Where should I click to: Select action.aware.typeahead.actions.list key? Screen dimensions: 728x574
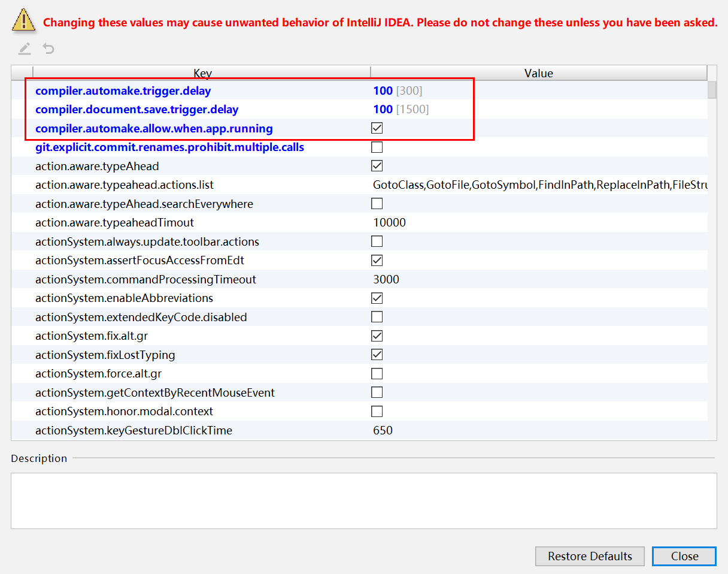tap(125, 185)
